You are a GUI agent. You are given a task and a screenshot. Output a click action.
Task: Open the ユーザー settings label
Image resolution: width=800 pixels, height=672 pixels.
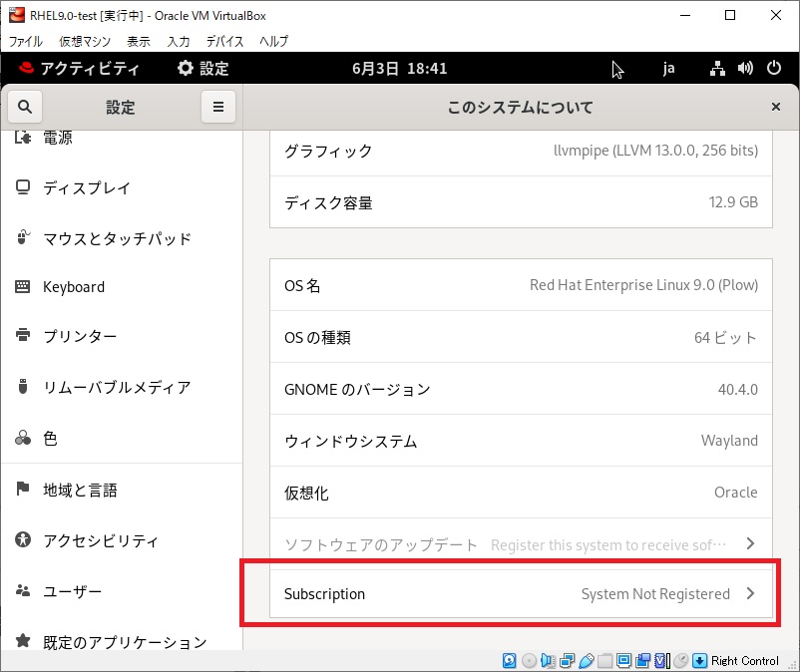(x=73, y=591)
